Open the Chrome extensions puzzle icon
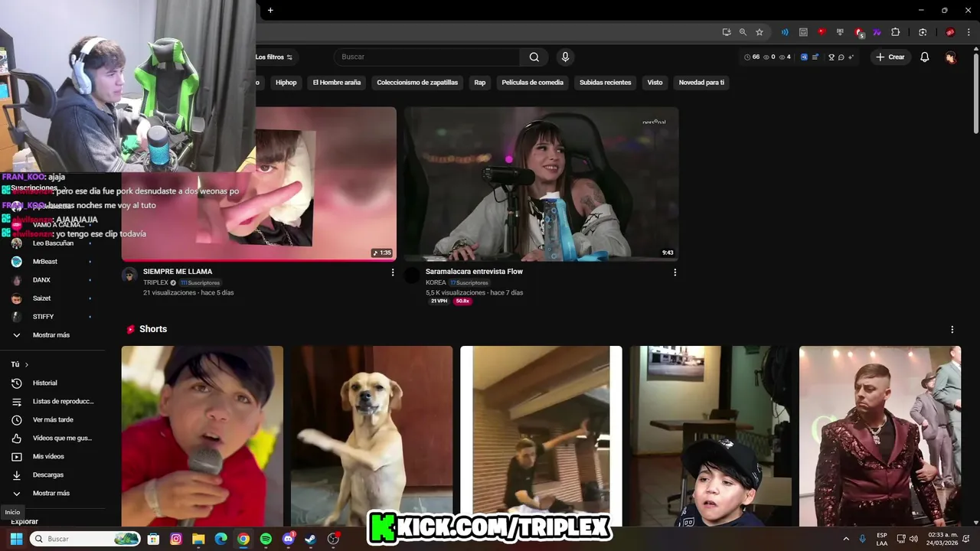 [895, 32]
